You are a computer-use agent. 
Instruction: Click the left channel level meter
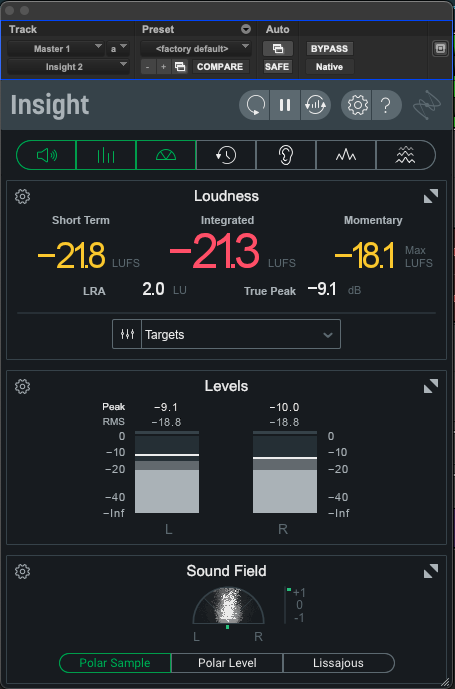pos(167,472)
